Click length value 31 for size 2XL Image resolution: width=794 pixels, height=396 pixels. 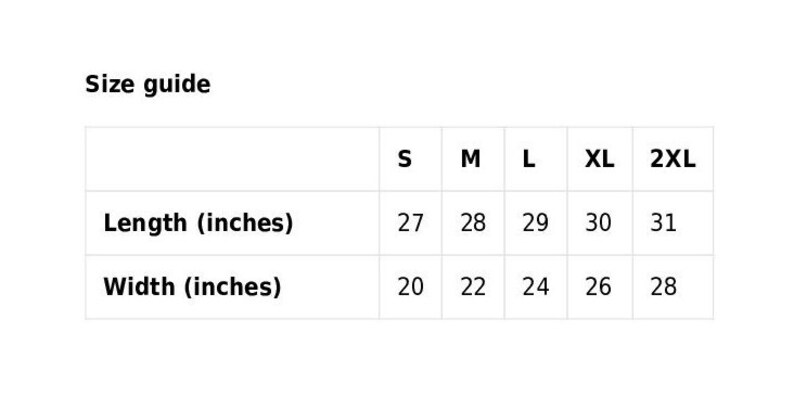coord(663,223)
